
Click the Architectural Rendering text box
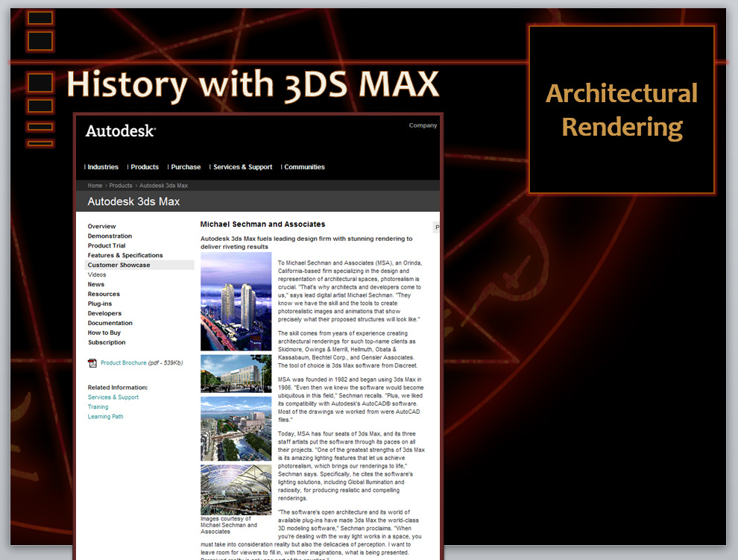click(x=621, y=110)
